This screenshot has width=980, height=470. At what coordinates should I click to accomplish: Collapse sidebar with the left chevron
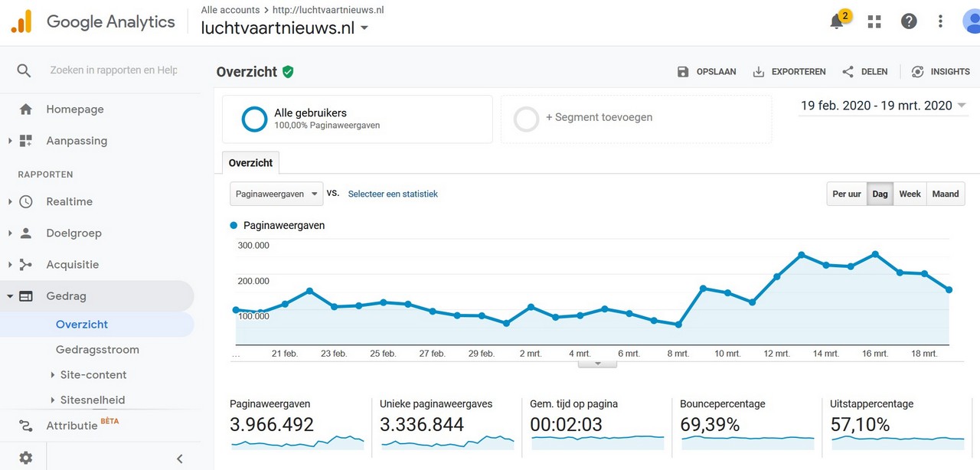pos(180,459)
